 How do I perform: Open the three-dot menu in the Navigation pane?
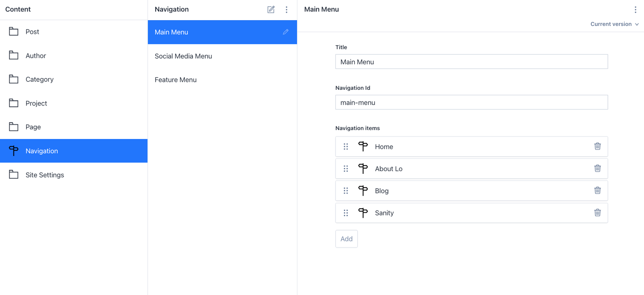tap(286, 9)
